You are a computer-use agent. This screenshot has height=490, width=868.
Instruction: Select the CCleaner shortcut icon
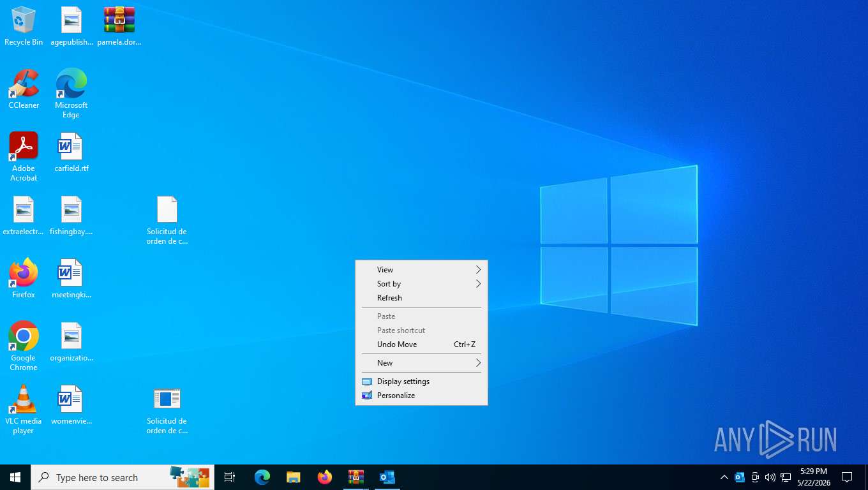(24, 89)
